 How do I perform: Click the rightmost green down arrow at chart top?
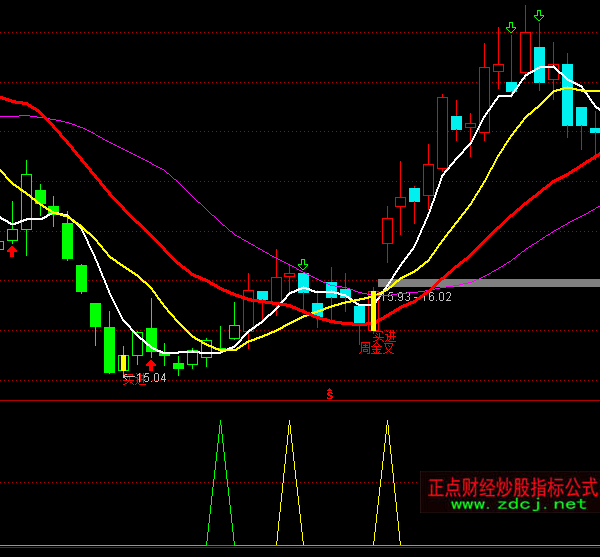click(x=539, y=15)
